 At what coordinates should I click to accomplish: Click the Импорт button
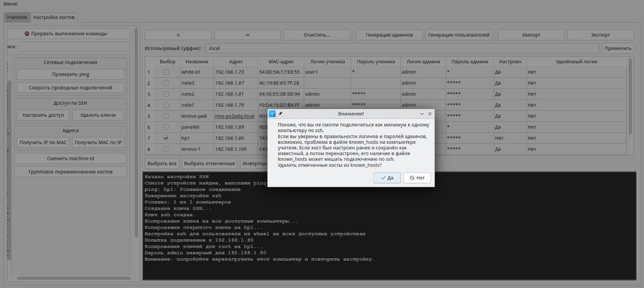pos(531,35)
